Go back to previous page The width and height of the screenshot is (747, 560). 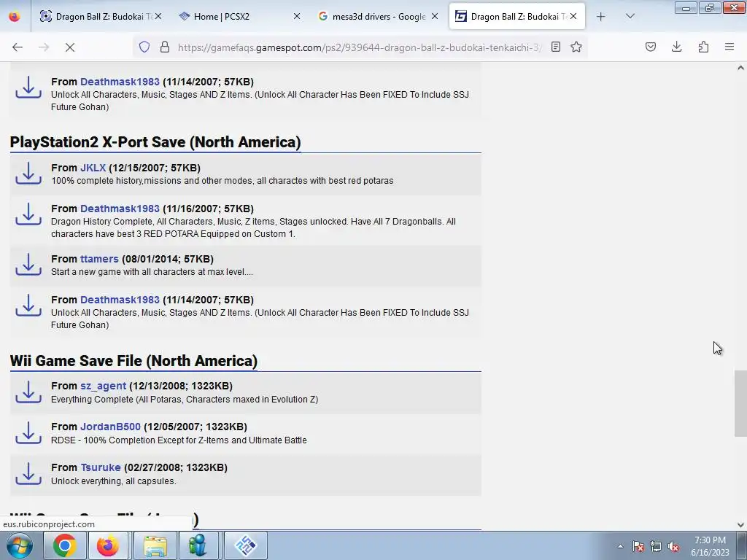pyautogui.click(x=18, y=47)
